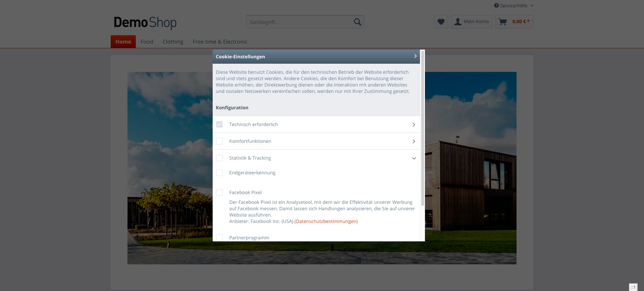Open the Datenschutzbestimmungen link
The image size is (644, 291).
click(326, 221)
